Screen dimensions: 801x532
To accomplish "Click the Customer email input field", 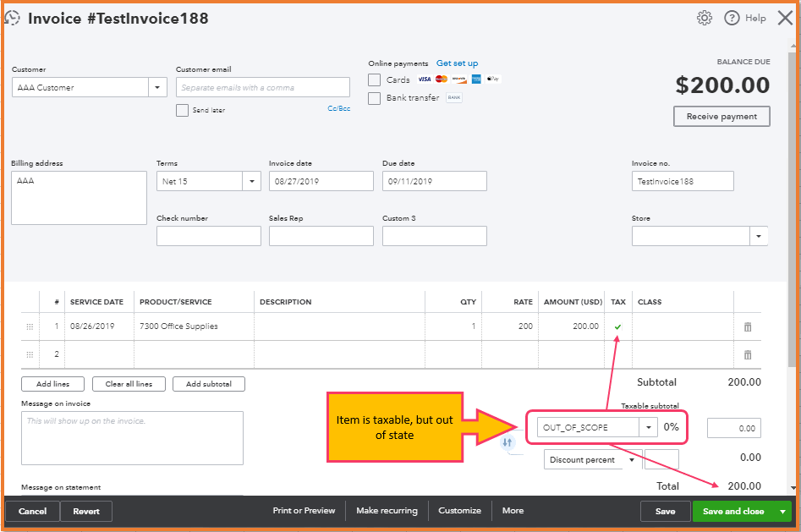I will 263,87.
